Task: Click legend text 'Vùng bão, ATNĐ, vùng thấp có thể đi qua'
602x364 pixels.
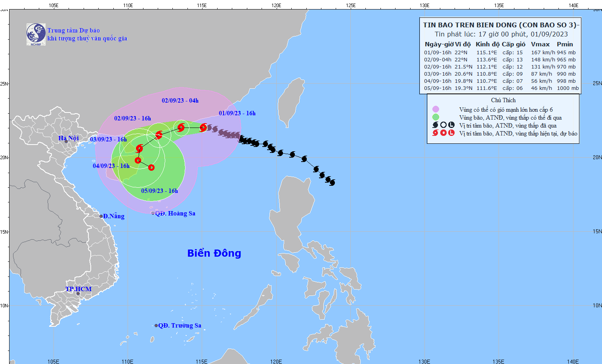Action: [510, 118]
